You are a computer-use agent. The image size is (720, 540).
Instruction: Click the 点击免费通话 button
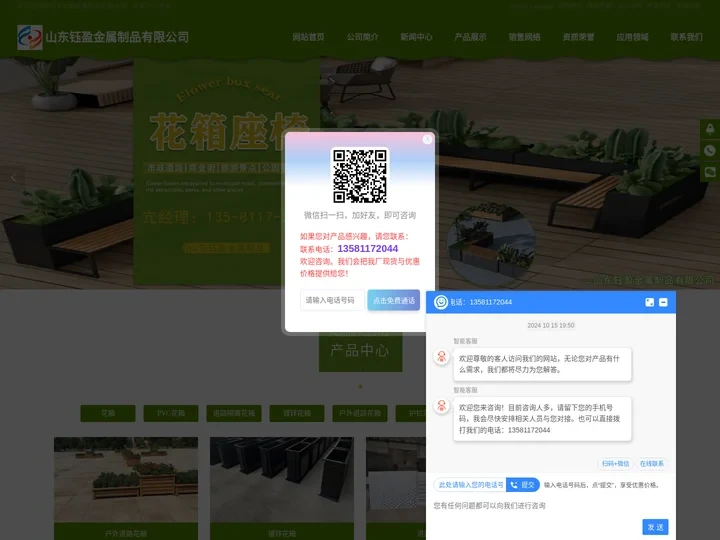click(394, 300)
